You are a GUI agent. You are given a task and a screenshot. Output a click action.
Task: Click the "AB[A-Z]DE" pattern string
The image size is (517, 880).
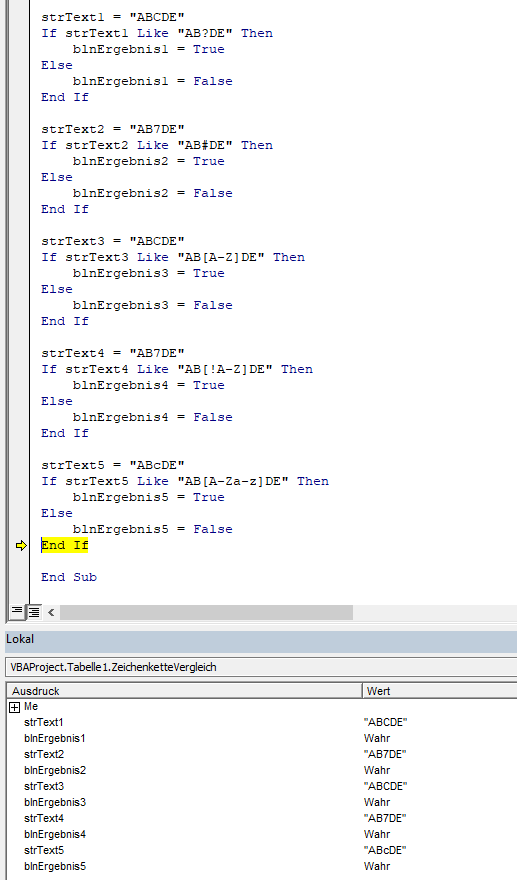(x=221, y=257)
